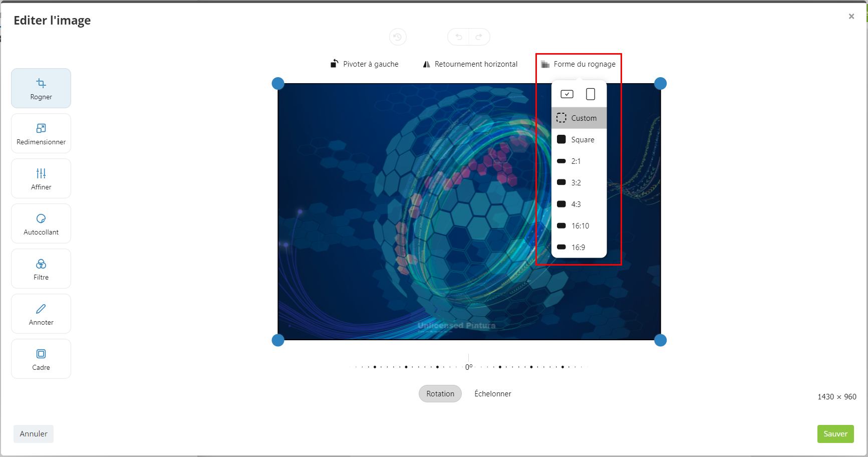This screenshot has width=868, height=457.
Task: Select the Autocollant sticker tool
Action: 41,223
